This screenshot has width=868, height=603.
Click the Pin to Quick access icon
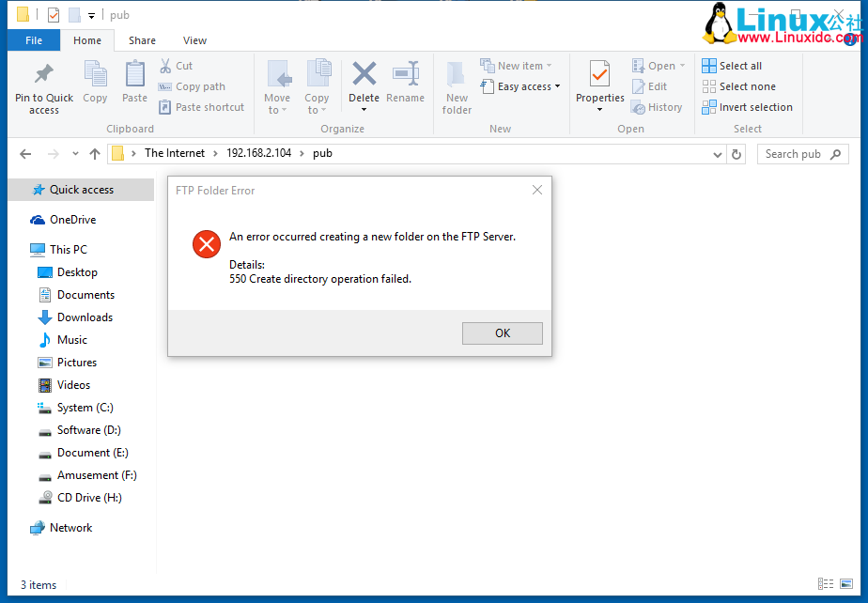tap(43, 74)
